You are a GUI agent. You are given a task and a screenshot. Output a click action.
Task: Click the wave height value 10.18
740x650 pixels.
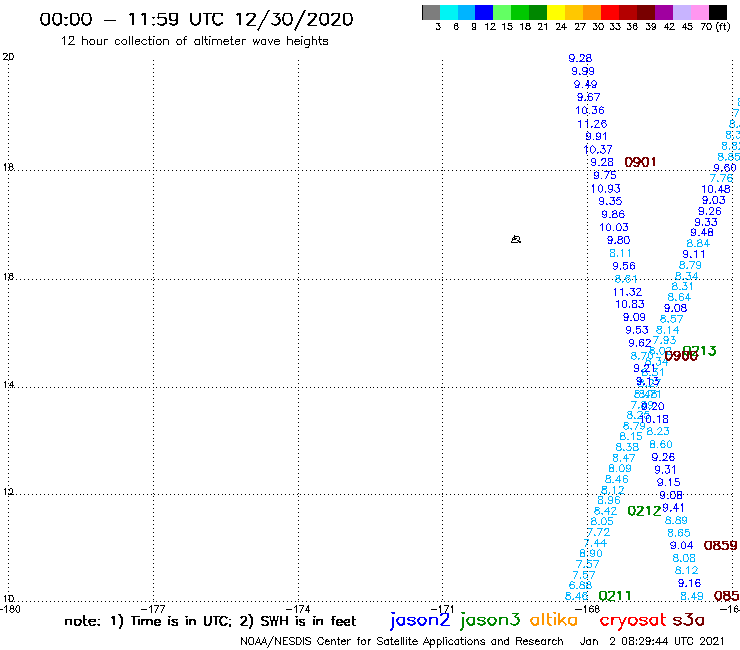pos(654,419)
